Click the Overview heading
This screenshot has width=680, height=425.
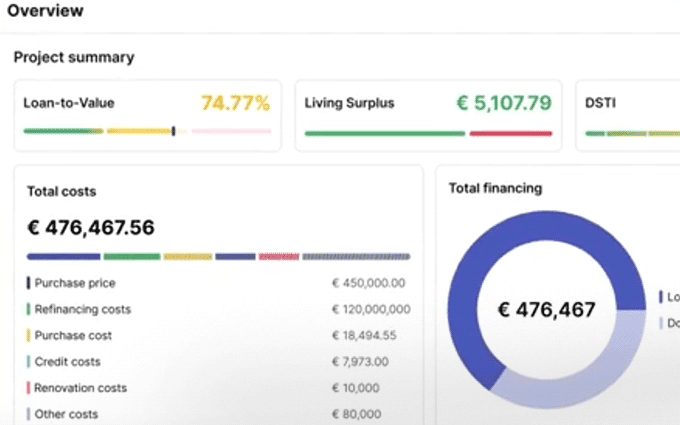[x=45, y=10]
